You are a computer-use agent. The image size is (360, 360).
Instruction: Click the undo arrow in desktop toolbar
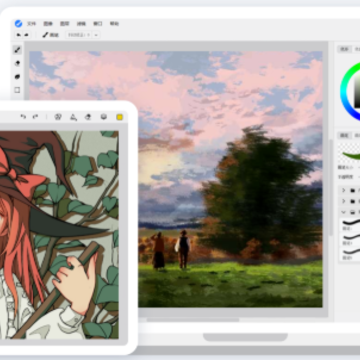tap(19, 35)
